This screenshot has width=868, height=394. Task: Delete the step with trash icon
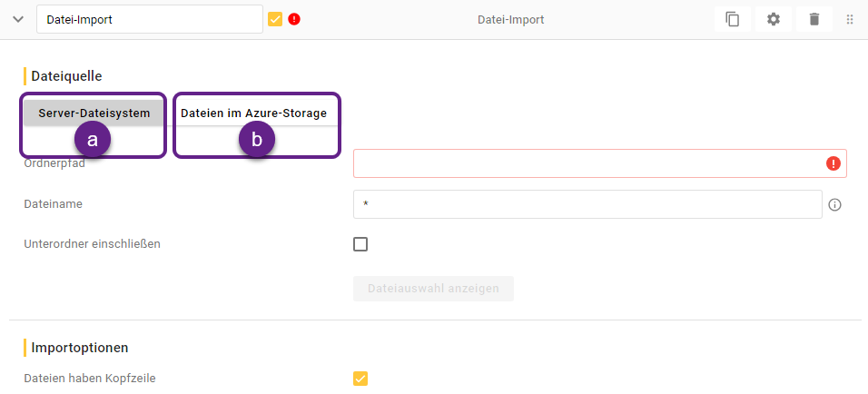[x=814, y=19]
